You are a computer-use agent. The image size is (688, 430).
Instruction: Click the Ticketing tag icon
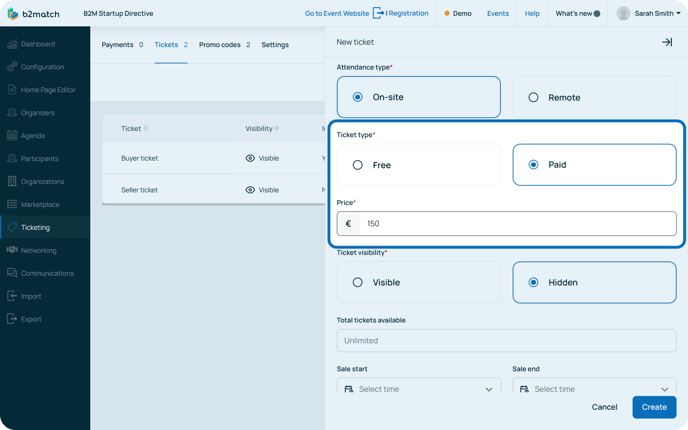coord(12,227)
